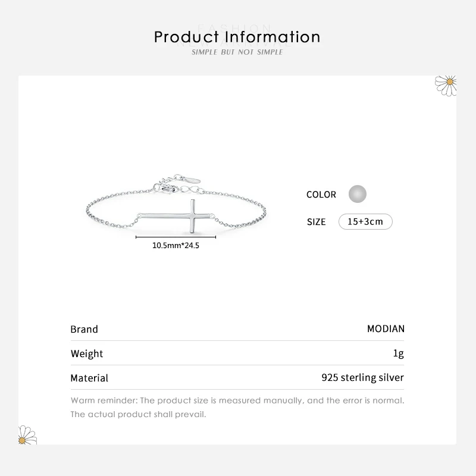The height and width of the screenshot is (476, 476).
Task: Click the COLOR label
Action: click(x=321, y=195)
